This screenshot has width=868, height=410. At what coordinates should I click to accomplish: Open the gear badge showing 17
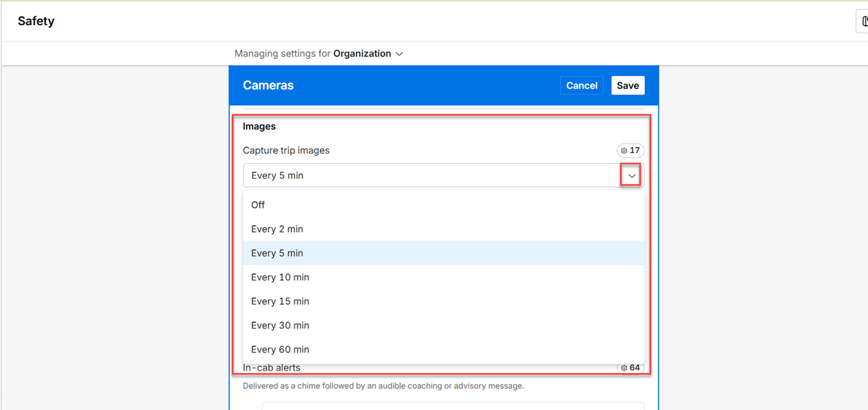630,150
